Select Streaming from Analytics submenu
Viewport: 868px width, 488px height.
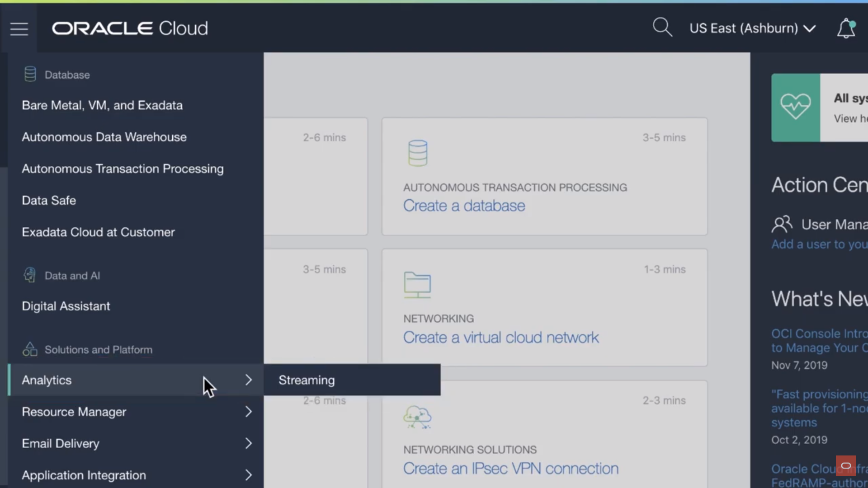[307, 380]
